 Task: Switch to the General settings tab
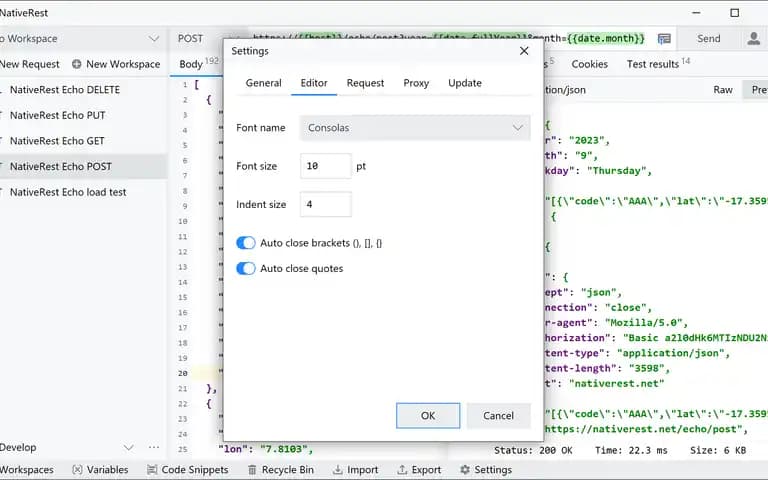pos(264,83)
